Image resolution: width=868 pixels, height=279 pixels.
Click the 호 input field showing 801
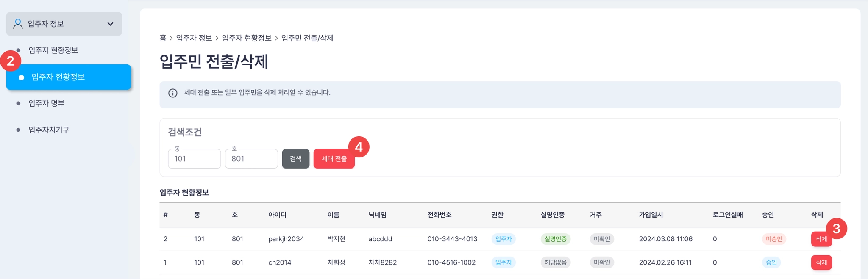tap(251, 159)
